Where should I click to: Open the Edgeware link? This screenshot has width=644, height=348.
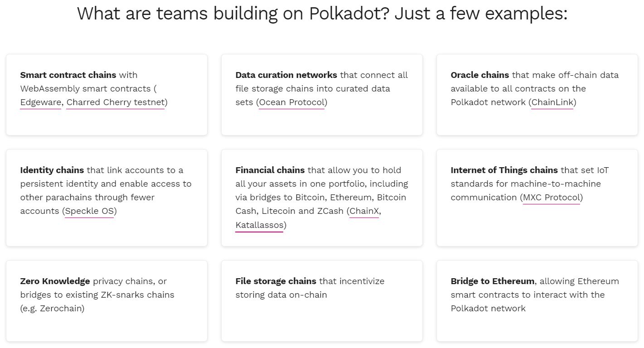tap(40, 102)
